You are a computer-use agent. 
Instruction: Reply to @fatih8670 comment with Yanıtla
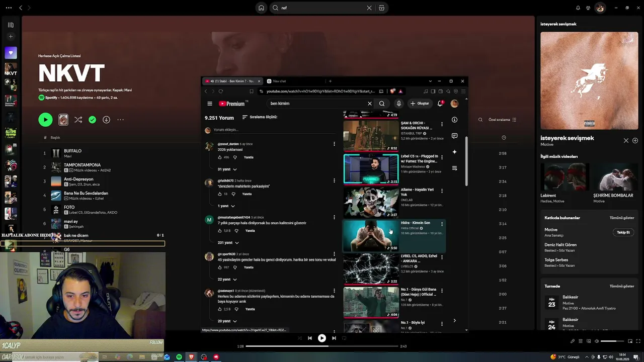247,194
